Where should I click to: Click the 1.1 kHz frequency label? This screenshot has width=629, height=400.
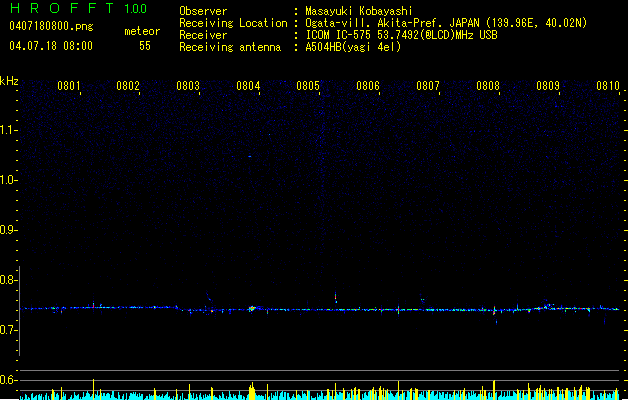click(x=8, y=130)
